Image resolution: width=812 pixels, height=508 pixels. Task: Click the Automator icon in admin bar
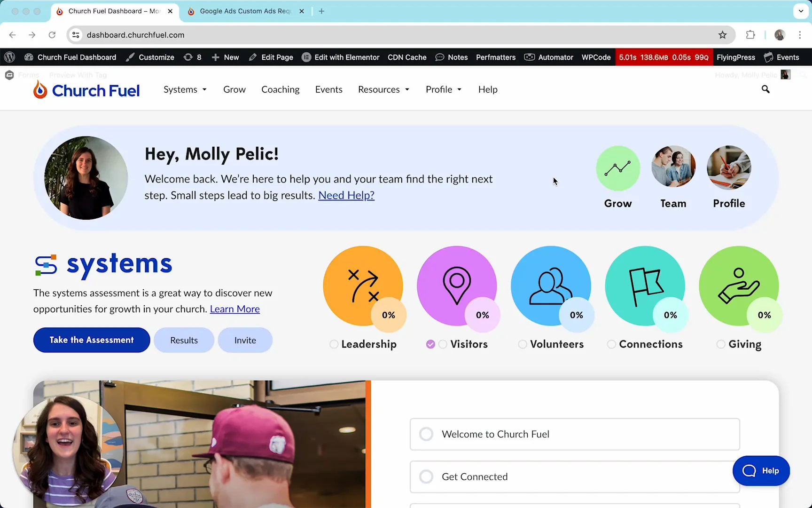(x=529, y=57)
